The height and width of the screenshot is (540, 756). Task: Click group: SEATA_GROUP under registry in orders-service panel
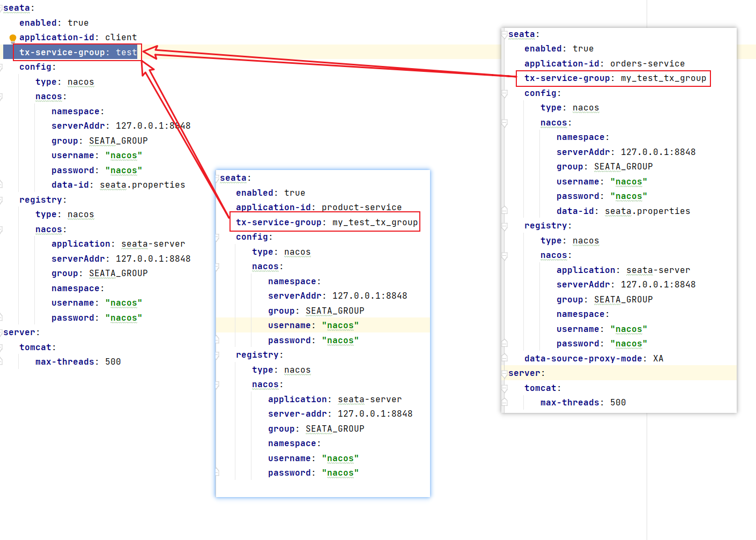coord(604,300)
